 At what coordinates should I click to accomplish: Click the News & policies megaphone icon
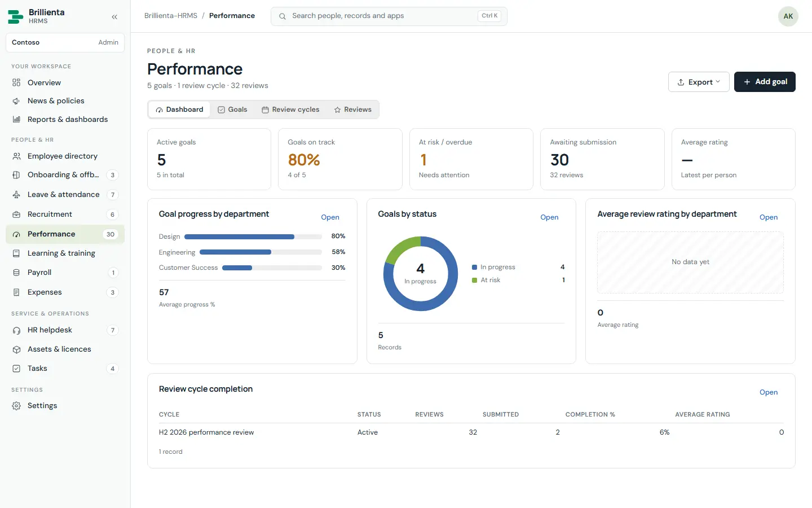(16, 101)
